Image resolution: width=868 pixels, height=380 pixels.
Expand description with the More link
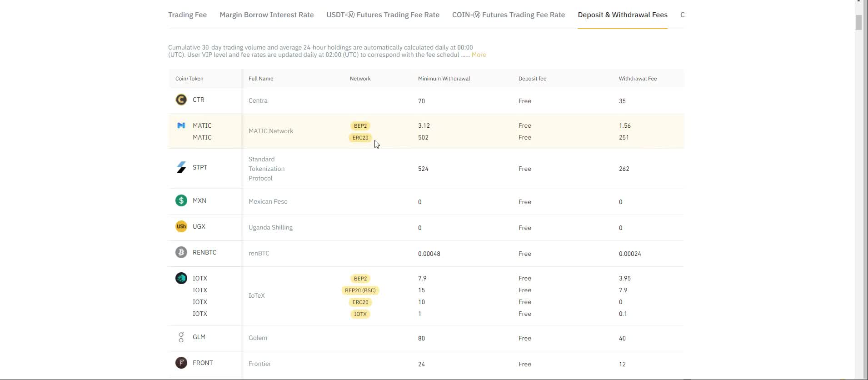(x=479, y=55)
